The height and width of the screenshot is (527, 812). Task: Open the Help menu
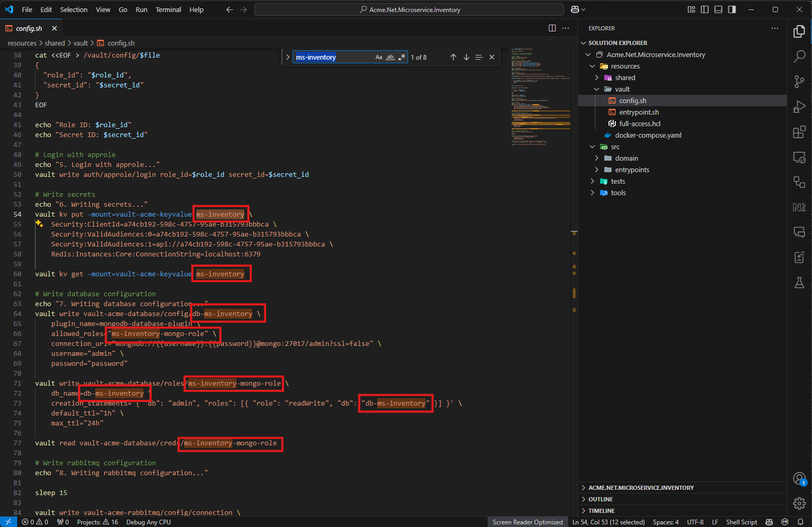click(196, 9)
